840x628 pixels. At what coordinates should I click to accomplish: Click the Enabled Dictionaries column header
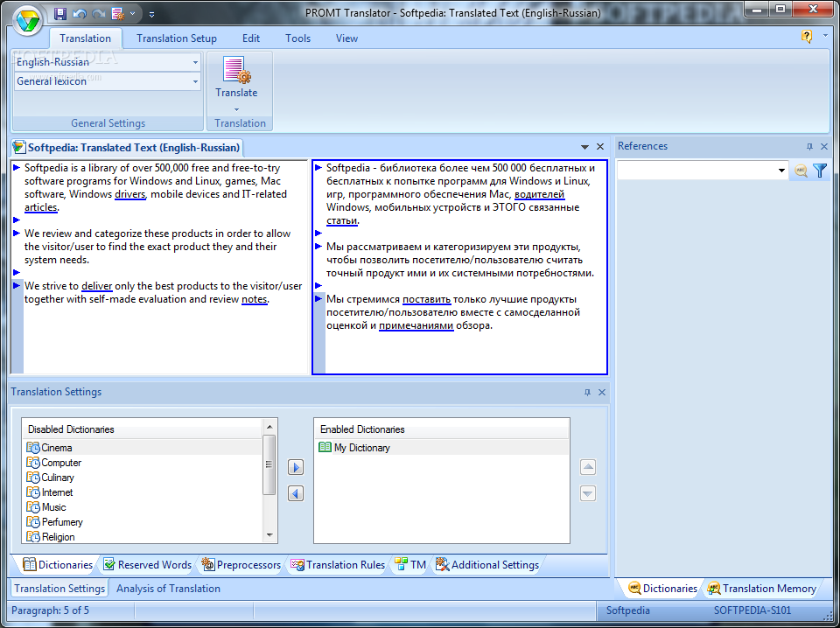tap(441, 429)
